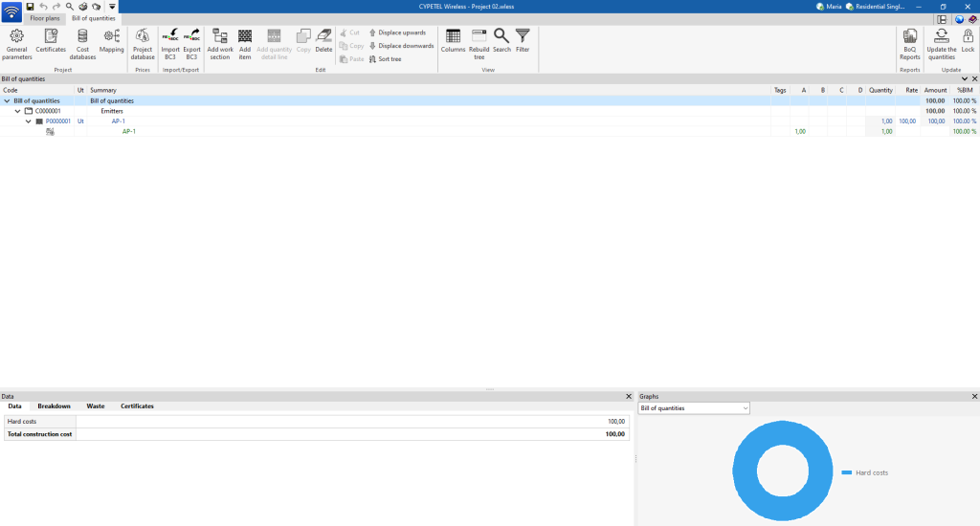Click the Hard costs legend swatch
Screen dimensions: 980x526
click(x=846, y=472)
